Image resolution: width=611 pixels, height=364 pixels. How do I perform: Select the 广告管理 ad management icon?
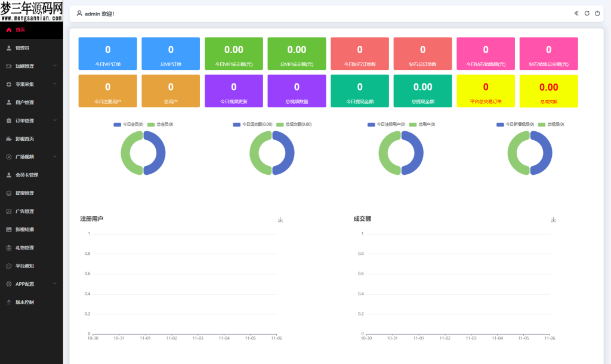click(x=8, y=211)
